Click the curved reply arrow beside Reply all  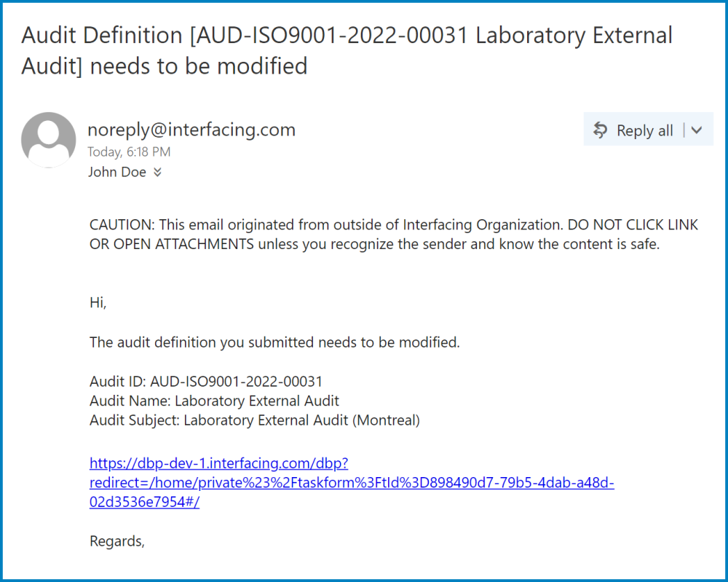[x=600, y=130]
